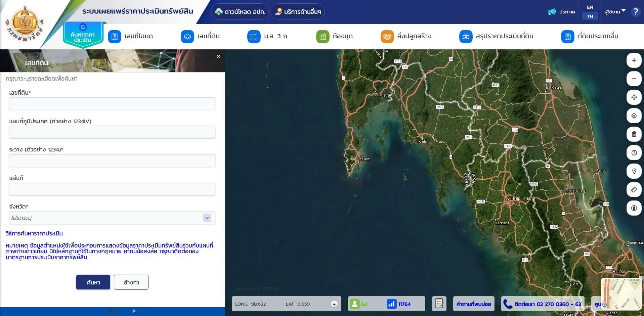The width and height of the screenshot is (644, 316).
Task: Click the วิธีการค้นหาราคาประเมิน link
Action: pos(34,233)
